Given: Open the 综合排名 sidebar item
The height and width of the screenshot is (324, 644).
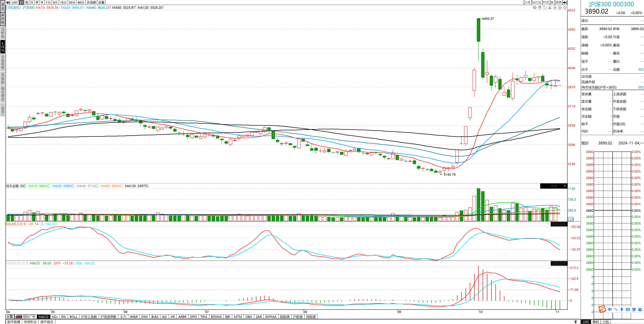Looking at the screenshot, I should 3,94.
